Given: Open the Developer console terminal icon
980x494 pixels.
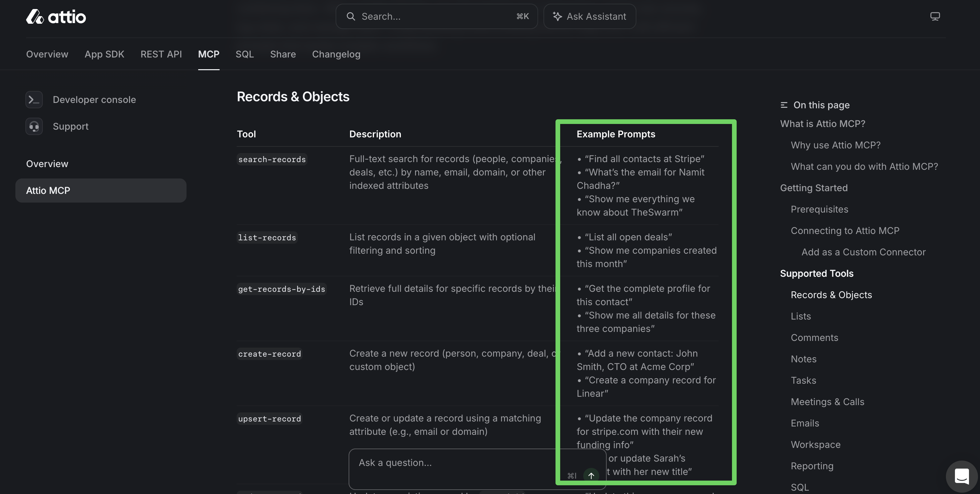Looking at the screenshot, I should (x=34, y=100).
